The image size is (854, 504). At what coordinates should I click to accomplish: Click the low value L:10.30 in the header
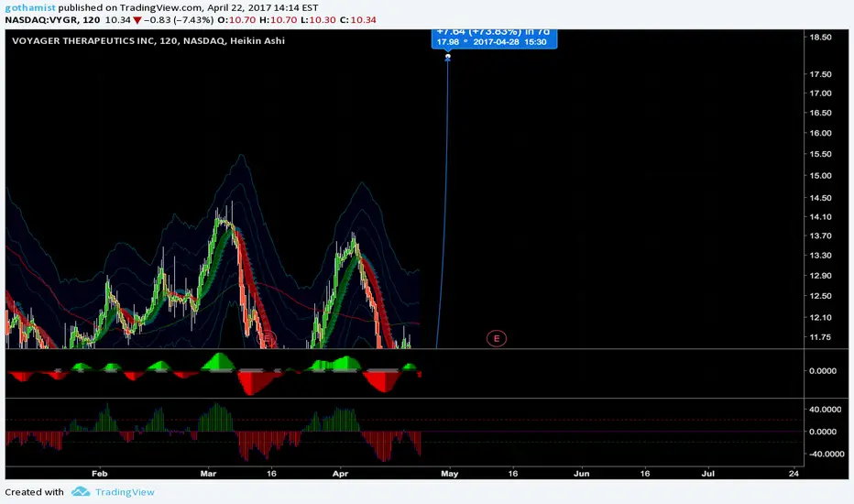coord(318,19)
